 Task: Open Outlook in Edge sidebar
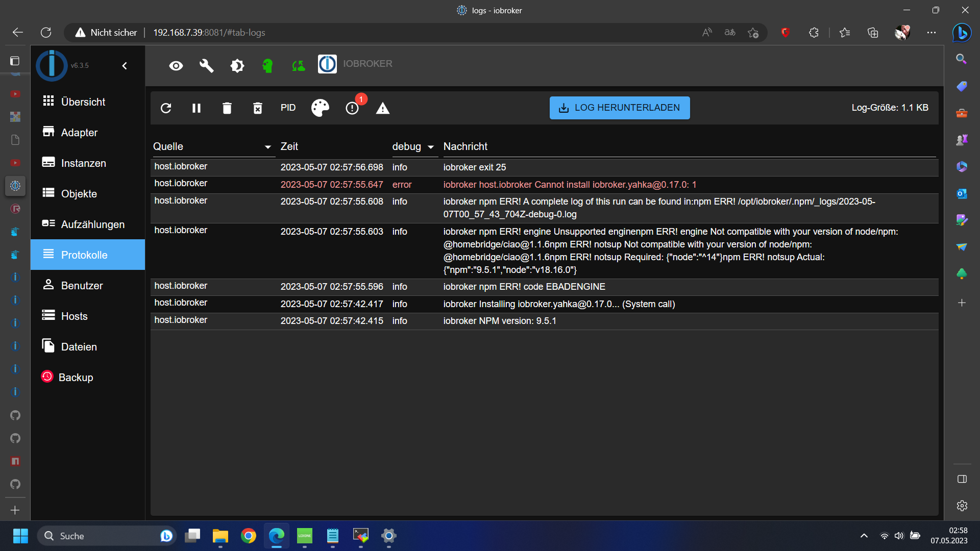(x=962, y=194)
